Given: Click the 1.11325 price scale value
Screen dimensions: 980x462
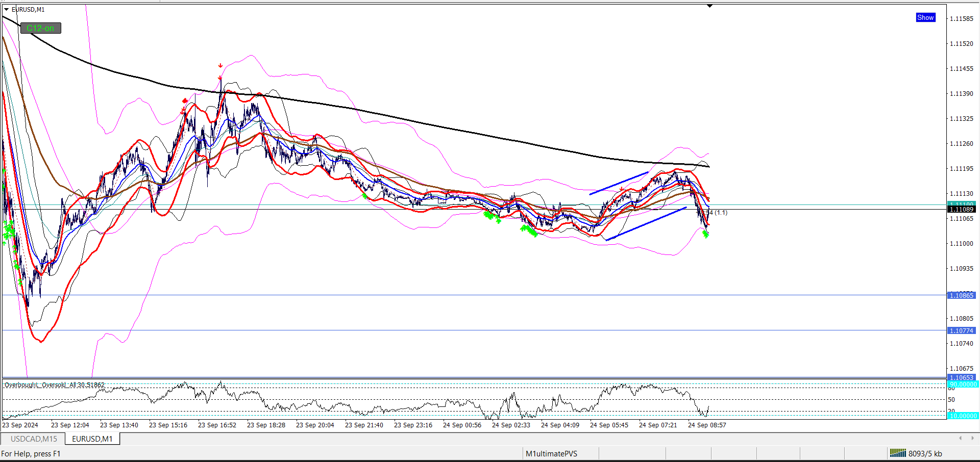Looking at the screenshot, I should tap(962, 119).
